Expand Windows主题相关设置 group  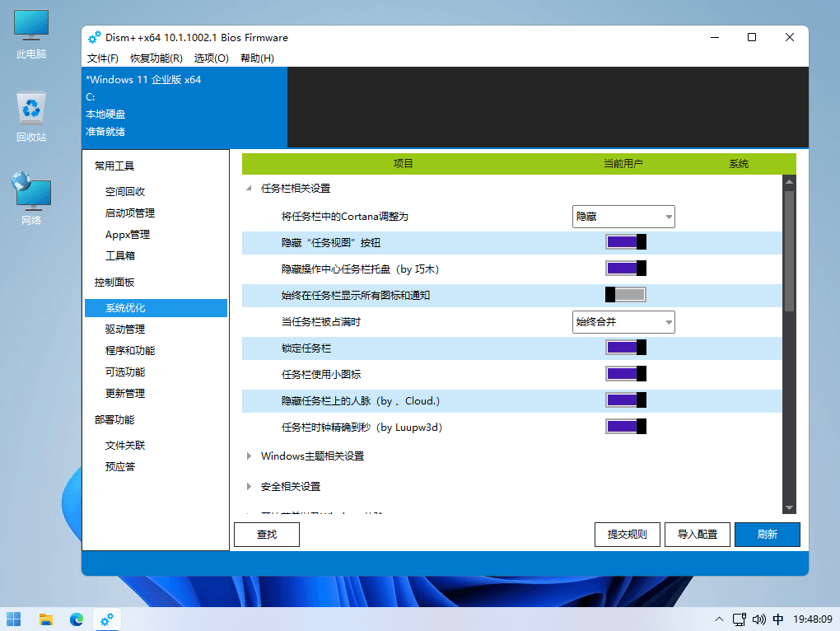(249, 456)
